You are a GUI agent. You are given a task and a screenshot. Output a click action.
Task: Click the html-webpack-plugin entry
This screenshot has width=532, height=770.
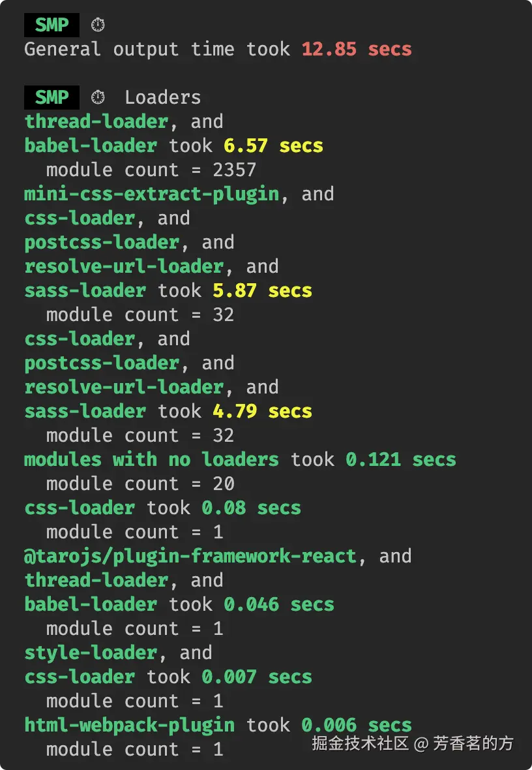click(x=129, y=725)
